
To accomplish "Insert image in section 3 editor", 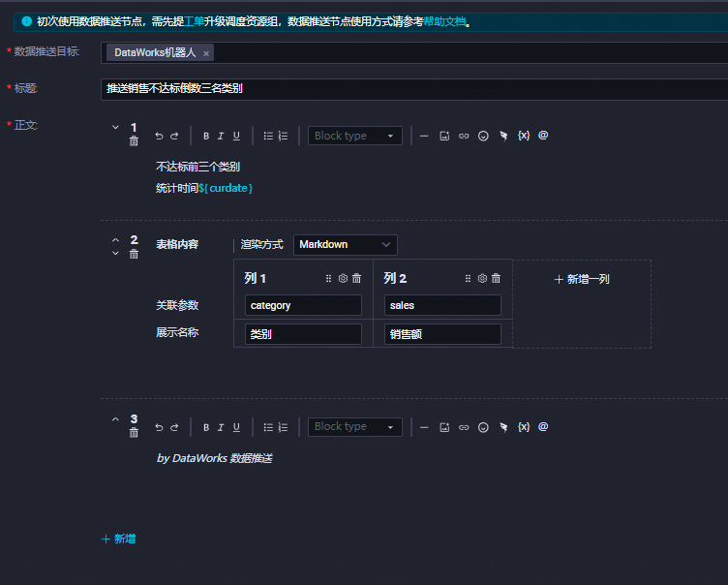I will click(444, 427).
